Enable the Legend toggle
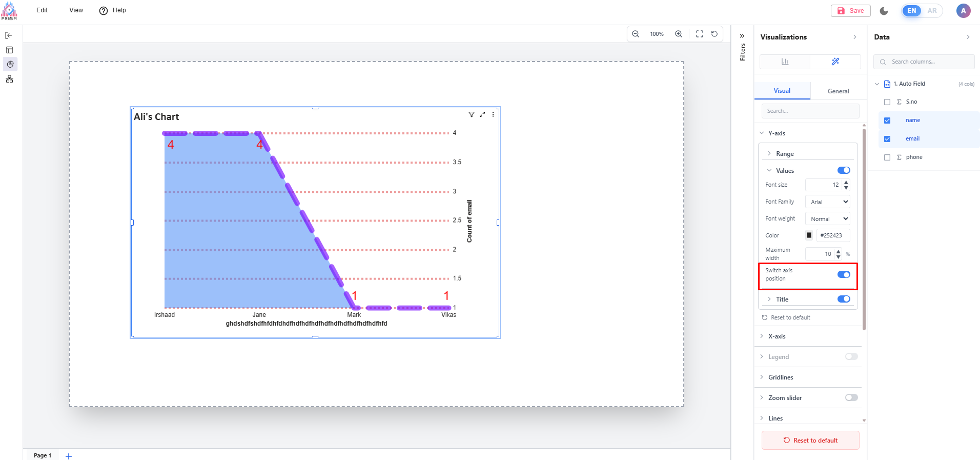The image size is (980, 460). [851, 356]
